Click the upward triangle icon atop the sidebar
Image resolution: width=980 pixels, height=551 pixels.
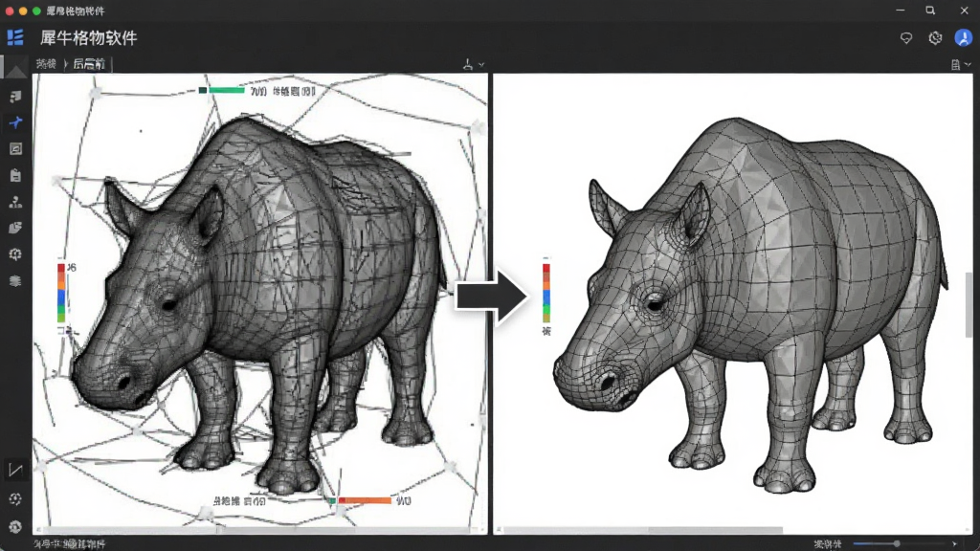[16, 70]
